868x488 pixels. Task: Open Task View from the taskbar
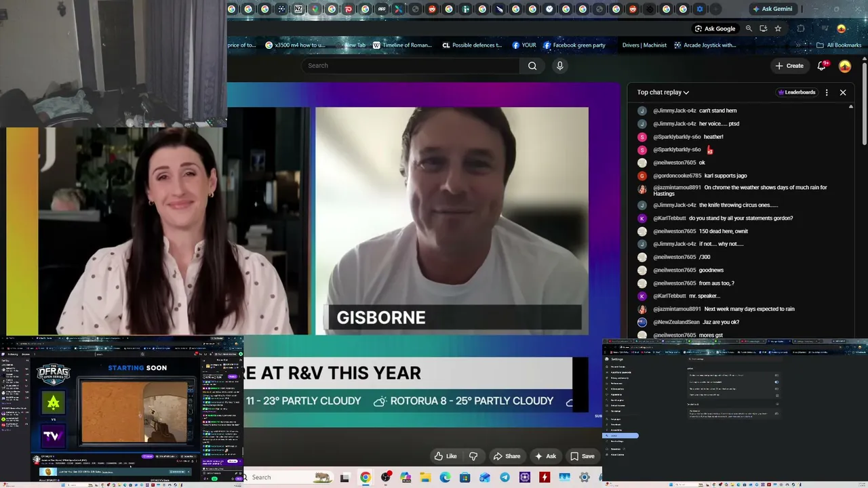pyautogui.click(x=344, y=477)
